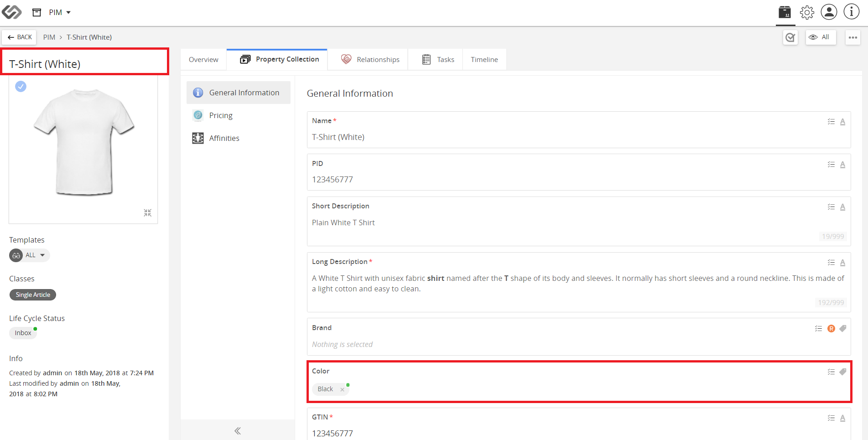This screenshot has width=868, height=440.
Task: Click the white T-shirt product image
Action: pos(84,142)
